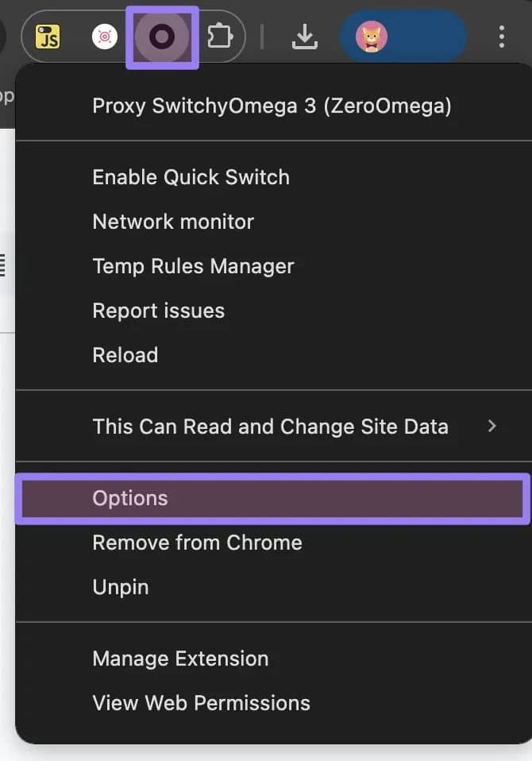Click Manage Extension
Screen dimensions: 532x761
click(180, 659)
